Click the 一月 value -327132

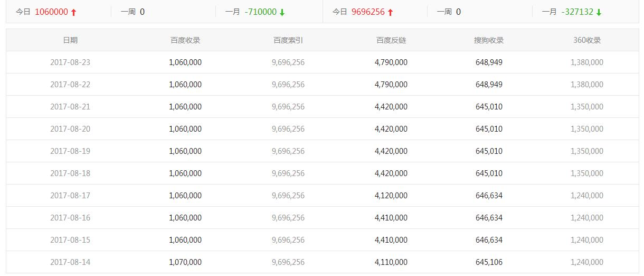pos(577,12)
